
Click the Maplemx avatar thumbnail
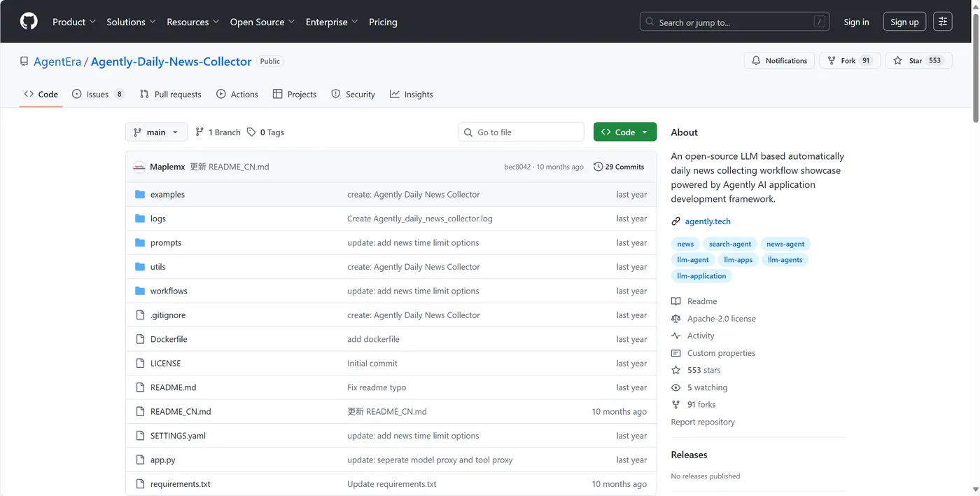139,167
